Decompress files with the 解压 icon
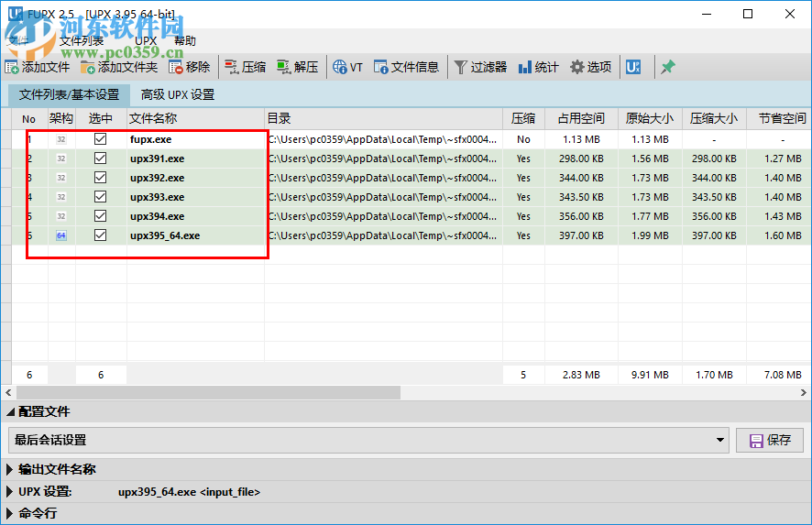The image size is (812, 525). [283, 67]
